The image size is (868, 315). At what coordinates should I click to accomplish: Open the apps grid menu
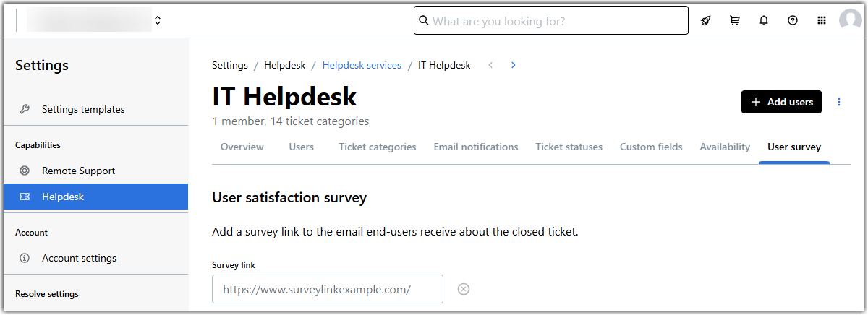822,21
